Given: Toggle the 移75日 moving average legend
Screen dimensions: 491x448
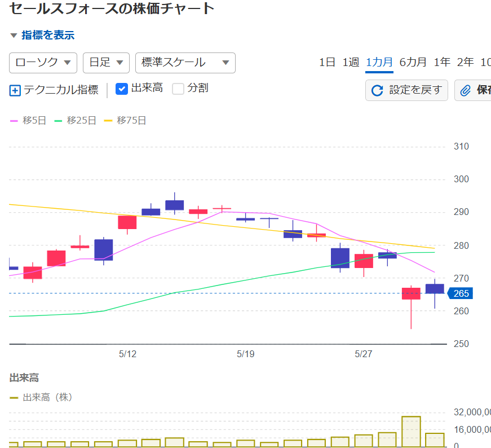Looking at the screenshot, I should [x=125, y=120].
